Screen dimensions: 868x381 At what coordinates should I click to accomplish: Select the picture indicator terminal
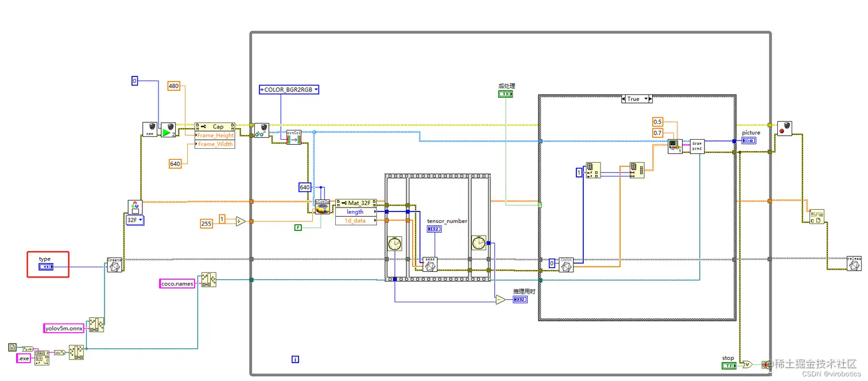point(749,140)
